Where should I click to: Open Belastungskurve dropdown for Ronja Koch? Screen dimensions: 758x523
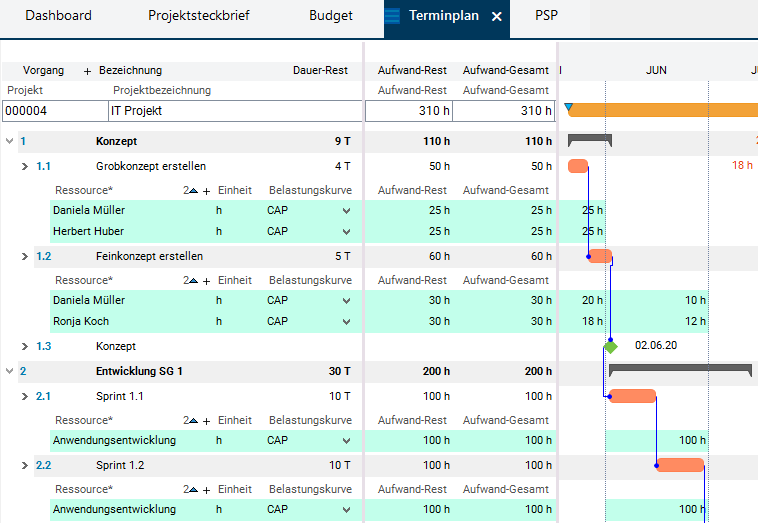tap(346, 321)
